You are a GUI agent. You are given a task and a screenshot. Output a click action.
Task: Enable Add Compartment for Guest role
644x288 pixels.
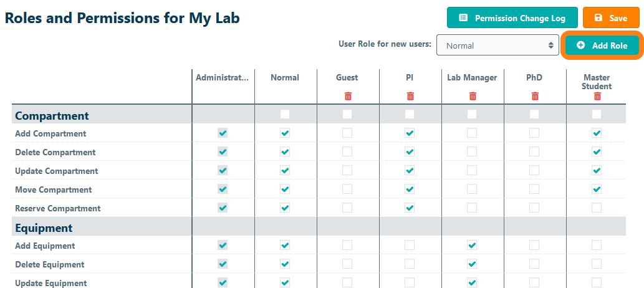click(347, 133)
